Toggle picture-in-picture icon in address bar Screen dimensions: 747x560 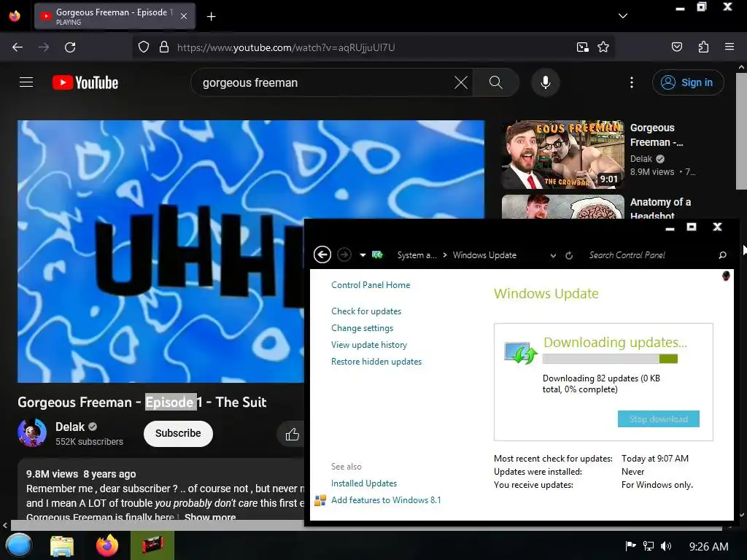coord(582,47)
